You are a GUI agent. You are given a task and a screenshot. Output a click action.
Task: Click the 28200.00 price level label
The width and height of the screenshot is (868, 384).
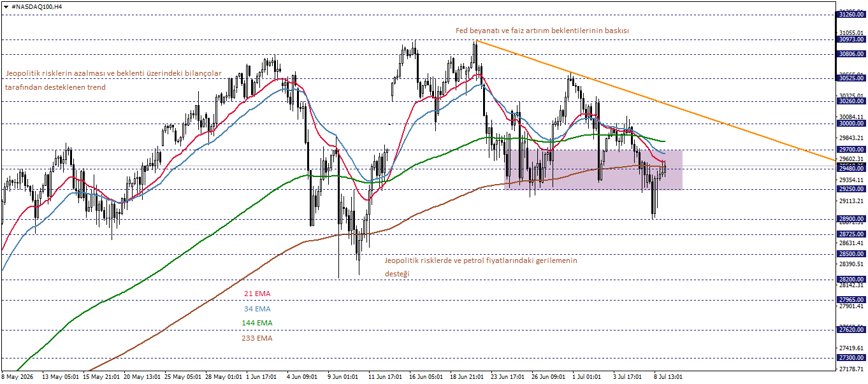coord(851,280)
